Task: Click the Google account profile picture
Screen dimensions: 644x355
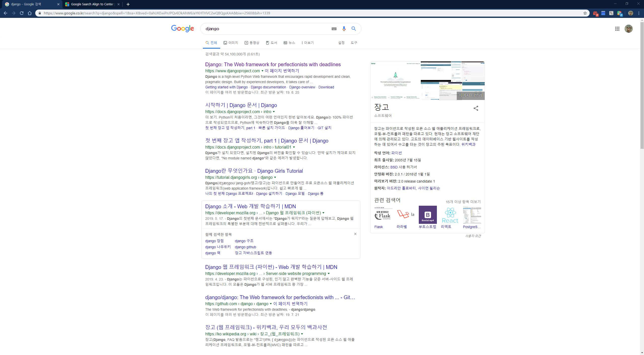Action: (x=628, y=28)
